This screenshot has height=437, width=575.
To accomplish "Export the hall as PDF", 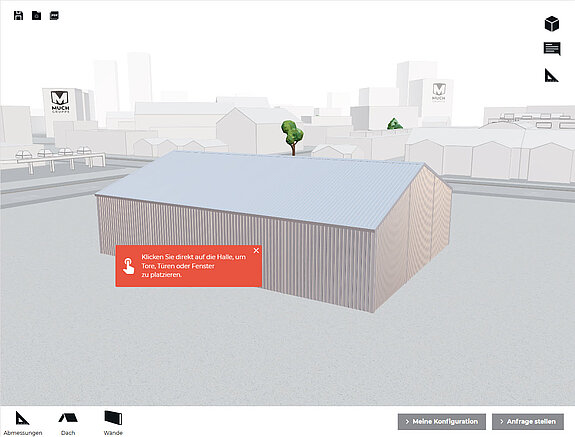I will [x=54, y=15].
